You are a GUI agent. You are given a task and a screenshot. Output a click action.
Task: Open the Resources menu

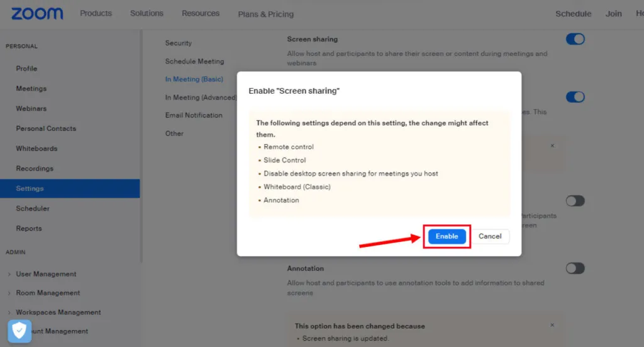click(201, 13)
